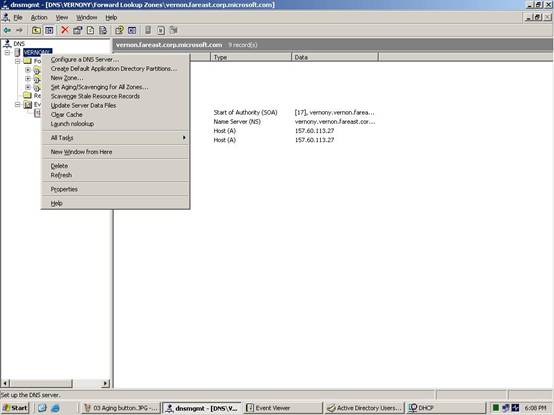This screenshot has width=554, height=415.
Task: Open the Window menu
Action: pyautogui.click(x=87, y=17)
